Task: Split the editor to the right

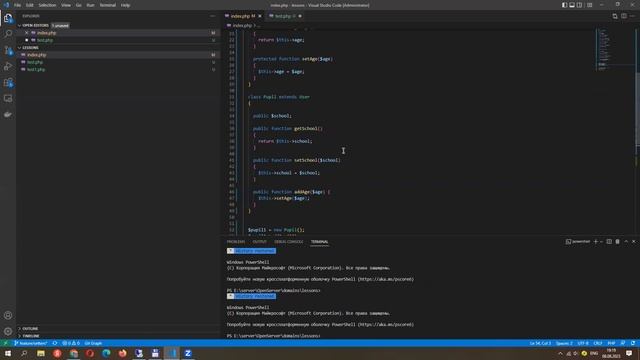Action: (x=624, y=16)
